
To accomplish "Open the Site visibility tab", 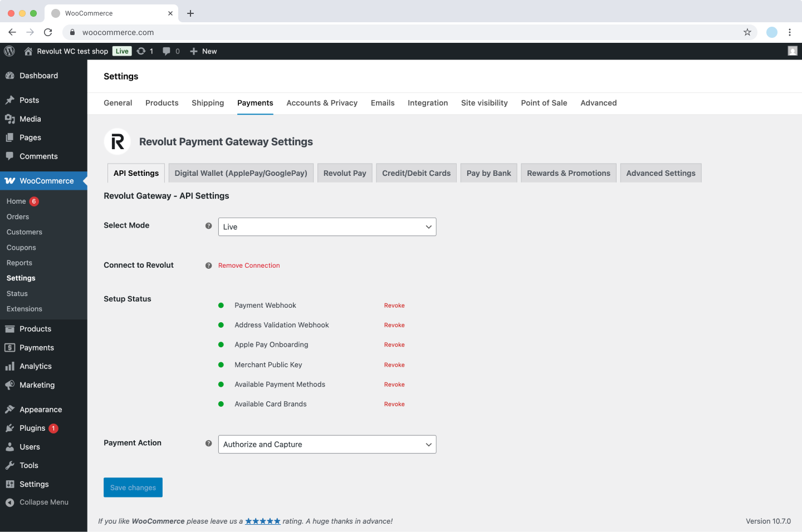I will [485, 103].
